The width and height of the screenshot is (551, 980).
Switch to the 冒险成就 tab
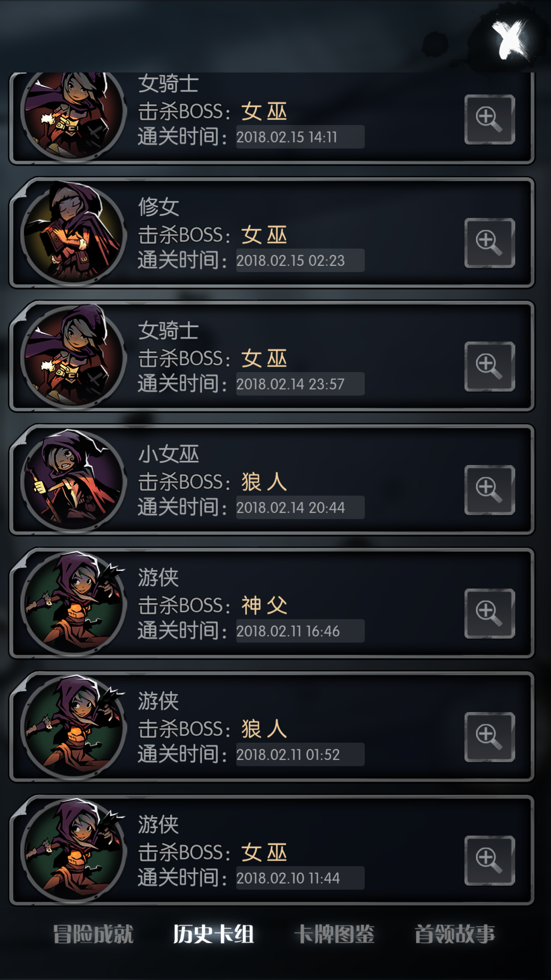(93, 934)
